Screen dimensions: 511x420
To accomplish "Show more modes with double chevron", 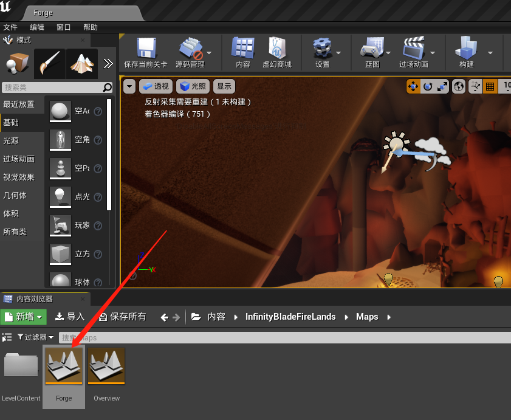I will 108,64.
